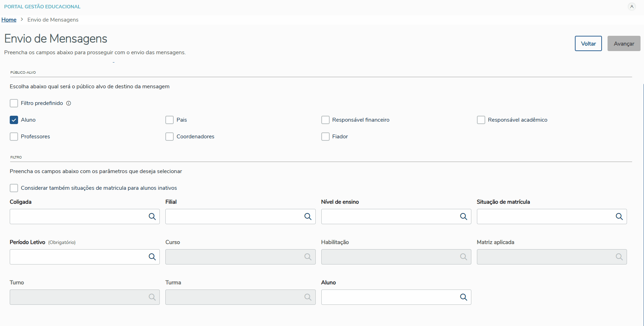This screenshot has width=644, height=326.
Task: Click the Filtro predefinido info icon
Action: pyautogui.click(x=69, y=103)
